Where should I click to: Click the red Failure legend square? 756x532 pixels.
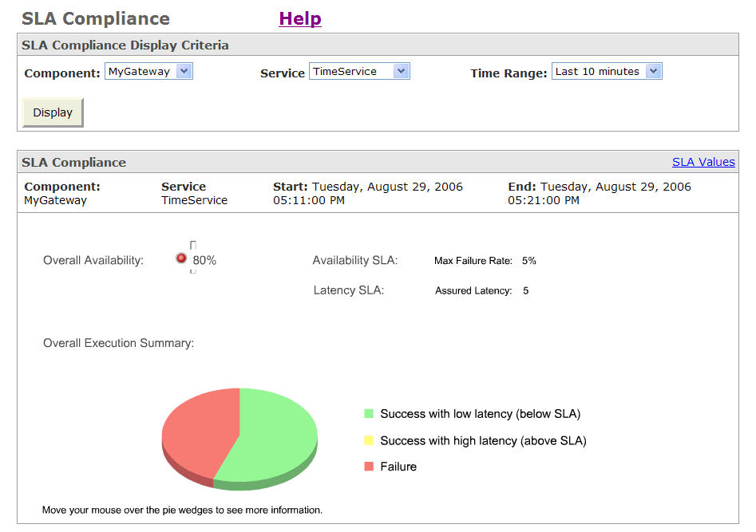369,466
